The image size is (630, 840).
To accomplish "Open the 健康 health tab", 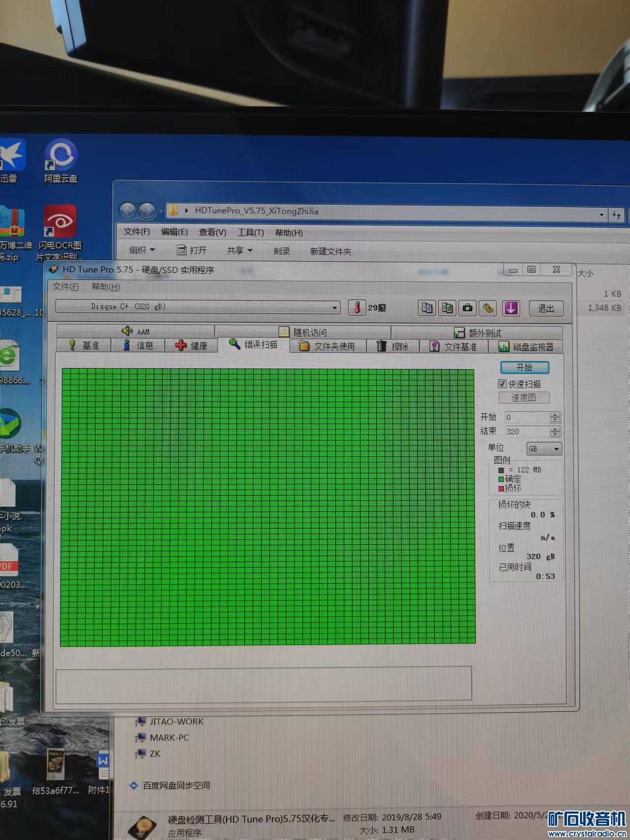I will click(191, 346).
